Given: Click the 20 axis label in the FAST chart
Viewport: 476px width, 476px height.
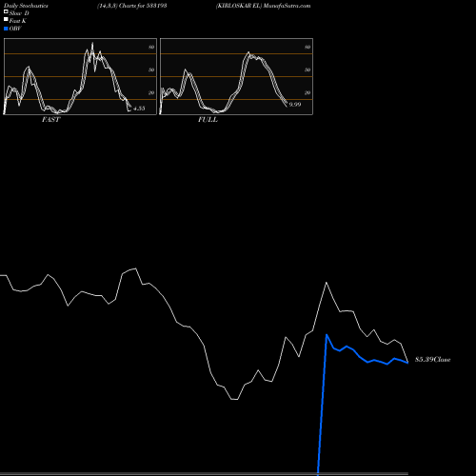Looking at the screenshot, I should coord(151,93).
